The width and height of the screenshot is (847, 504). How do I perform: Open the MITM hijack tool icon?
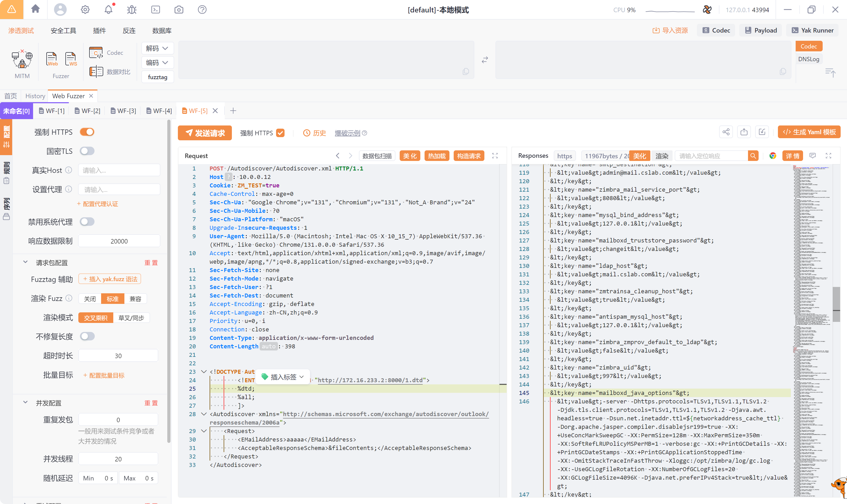point(22,60)
